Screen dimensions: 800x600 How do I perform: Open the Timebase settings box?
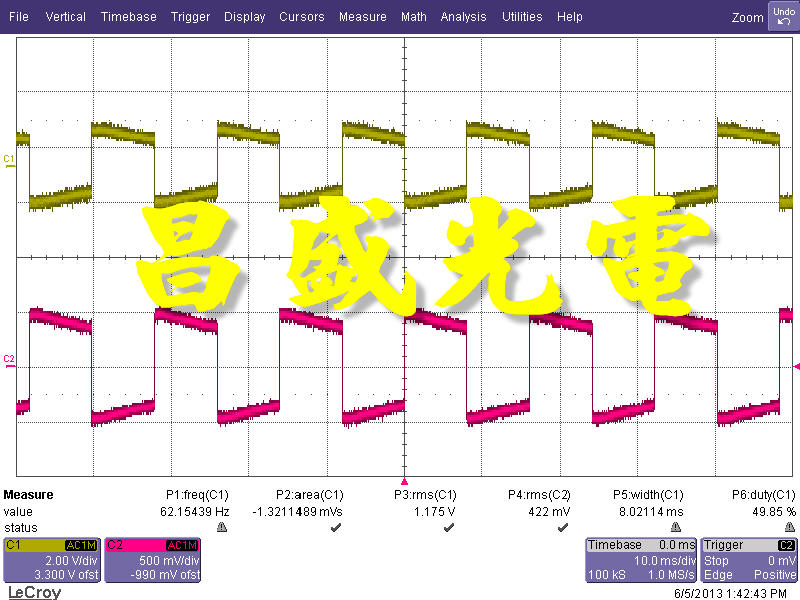(640, 558)
